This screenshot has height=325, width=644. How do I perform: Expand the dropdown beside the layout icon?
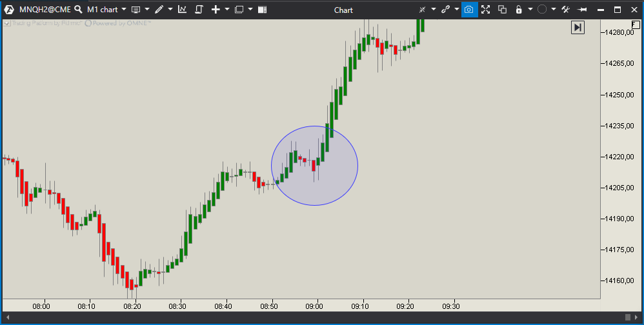[x=250, y=10]
